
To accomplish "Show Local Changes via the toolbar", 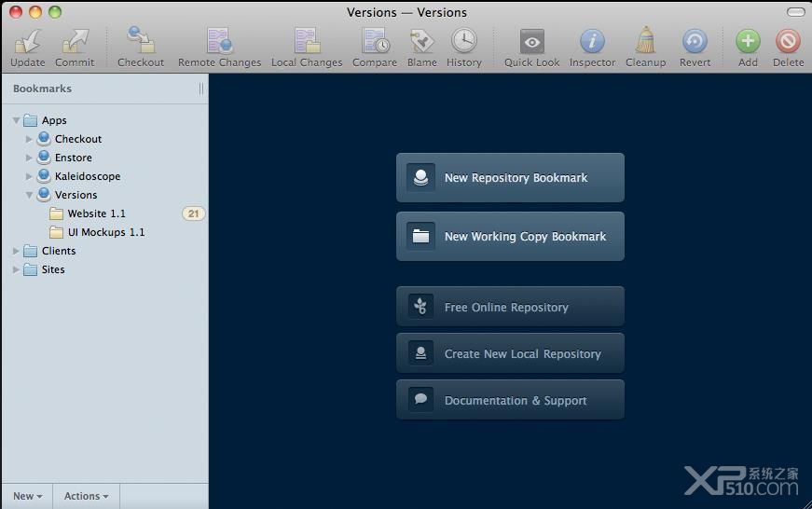I will click(307, 40).
